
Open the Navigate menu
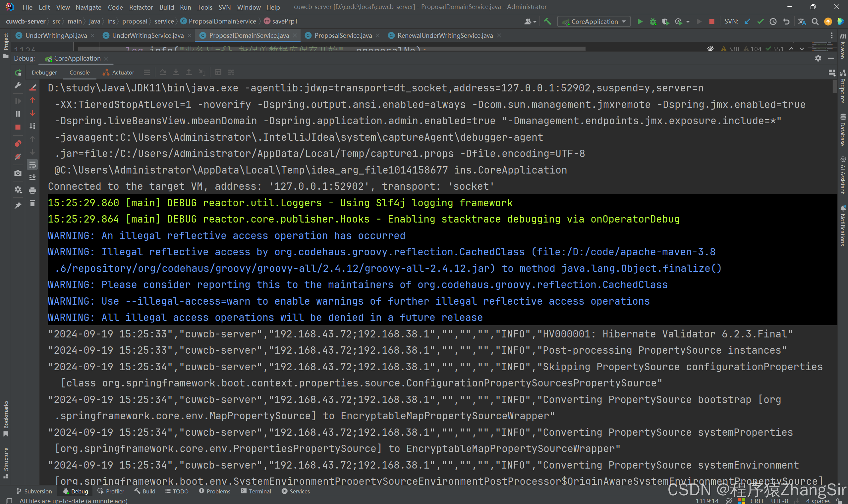click(88, 7)
